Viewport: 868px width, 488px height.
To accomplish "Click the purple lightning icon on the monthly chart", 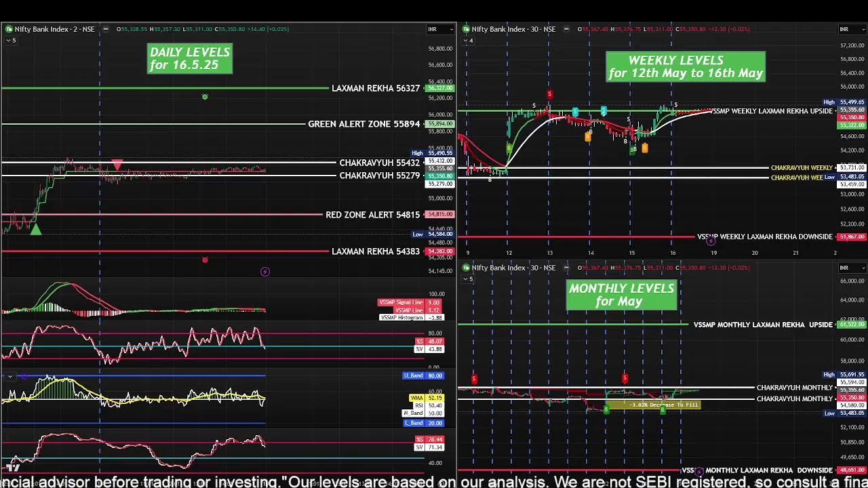I will [699, 471].
